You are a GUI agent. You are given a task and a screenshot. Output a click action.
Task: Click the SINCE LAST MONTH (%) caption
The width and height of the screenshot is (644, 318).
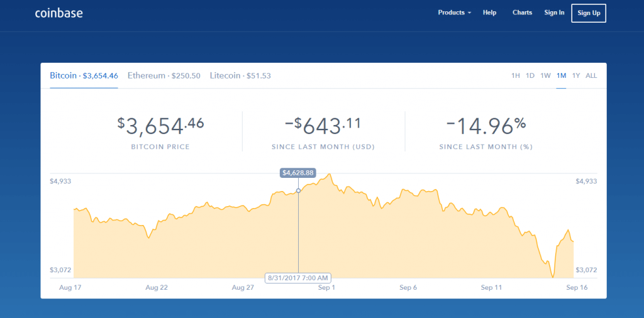click(486, 147)
